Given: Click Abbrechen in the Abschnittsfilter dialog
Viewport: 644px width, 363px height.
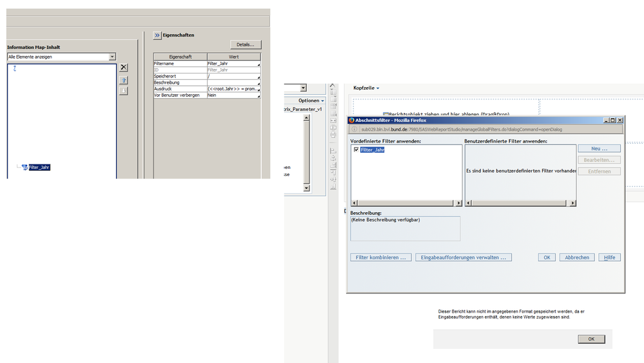Looking at the screenshot, I should [577, 257].
